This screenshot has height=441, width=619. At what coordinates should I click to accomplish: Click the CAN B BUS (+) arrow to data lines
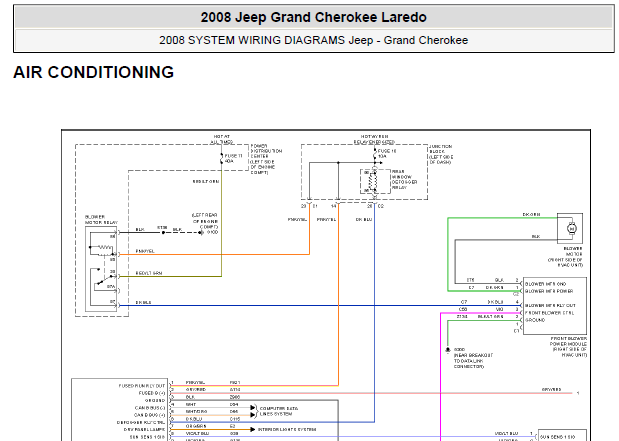(x=252, y=415)
